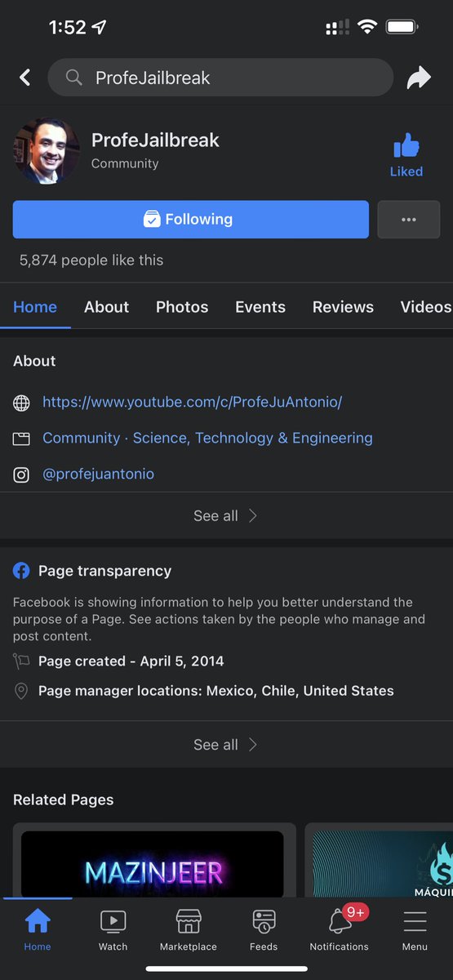The height and width of the screenshot is (980, 453).
Task: Switch to the About tab
Action: tap(106, 307)
